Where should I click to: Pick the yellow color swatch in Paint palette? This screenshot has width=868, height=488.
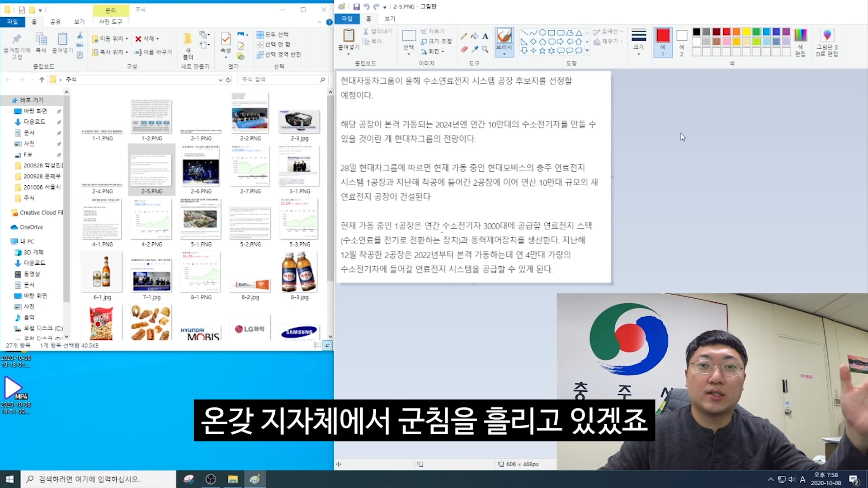click(x=746, y=32)
